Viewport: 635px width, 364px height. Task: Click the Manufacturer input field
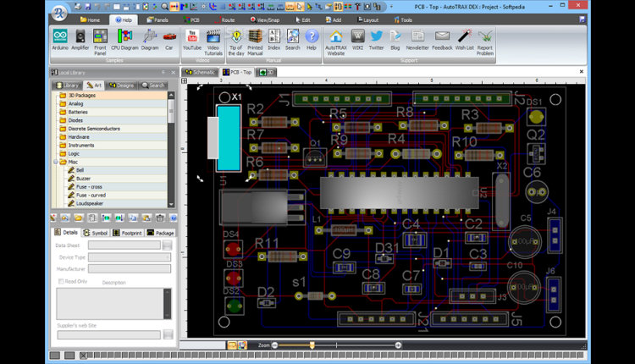(130, 269)
